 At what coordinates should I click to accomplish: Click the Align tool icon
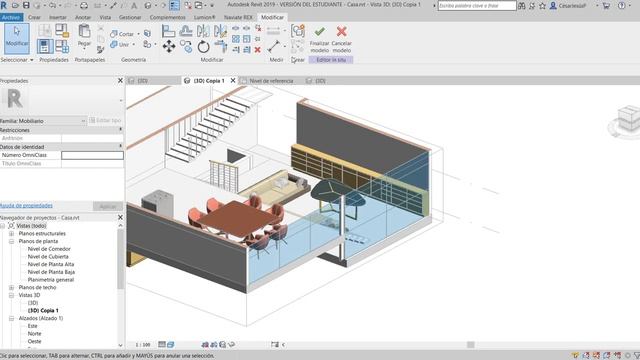(168, 31)
